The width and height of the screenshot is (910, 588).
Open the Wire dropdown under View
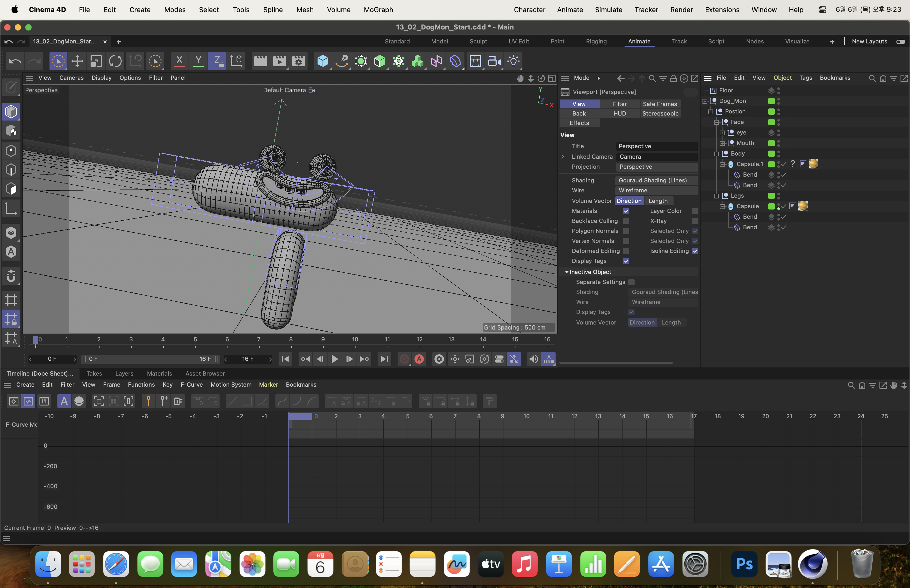click(656, 191)
